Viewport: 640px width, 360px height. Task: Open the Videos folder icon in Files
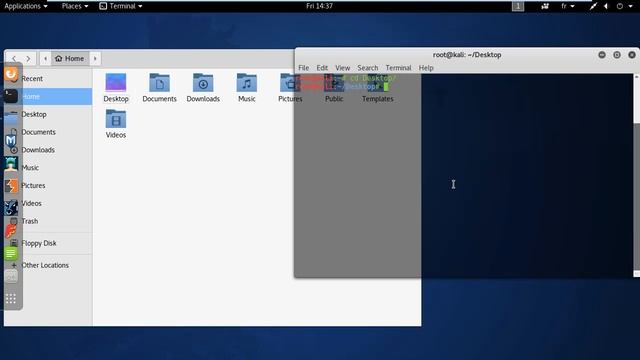pos(116,119)
